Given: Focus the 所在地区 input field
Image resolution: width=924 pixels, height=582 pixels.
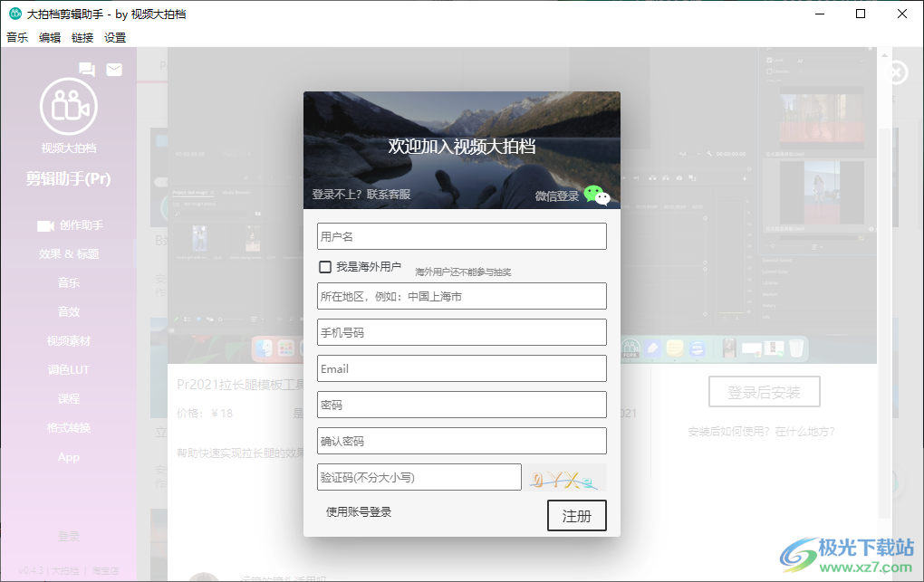Looking at the screenshot, I should (x=461, y=296).
